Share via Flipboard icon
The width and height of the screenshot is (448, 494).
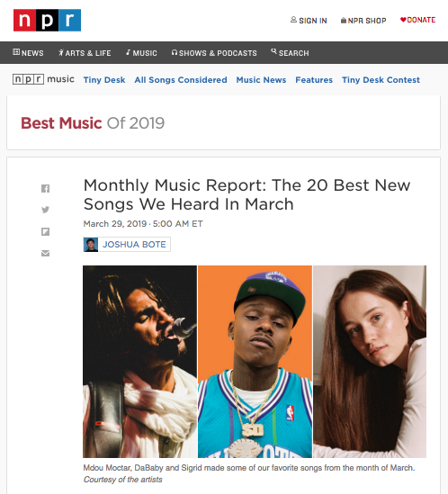coord(45,231)
